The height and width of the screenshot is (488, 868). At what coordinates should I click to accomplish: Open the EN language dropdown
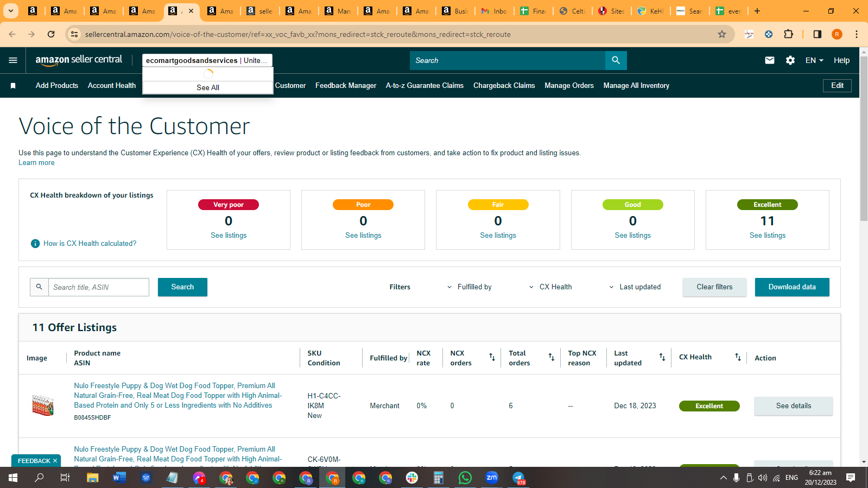coord(814,60)
